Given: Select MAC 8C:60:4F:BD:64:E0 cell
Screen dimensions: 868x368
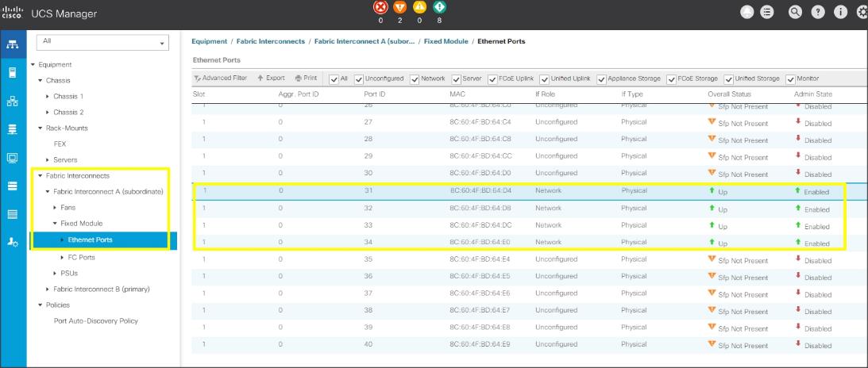Looking at the screenshot, I should [x=480, y=243].
